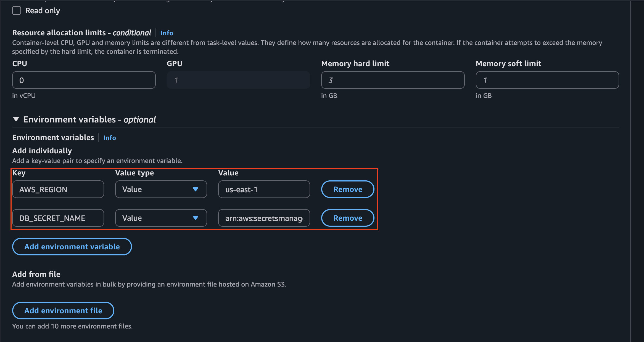
Task: Open Info link next to Environment variables
Action: coord(109,138)
